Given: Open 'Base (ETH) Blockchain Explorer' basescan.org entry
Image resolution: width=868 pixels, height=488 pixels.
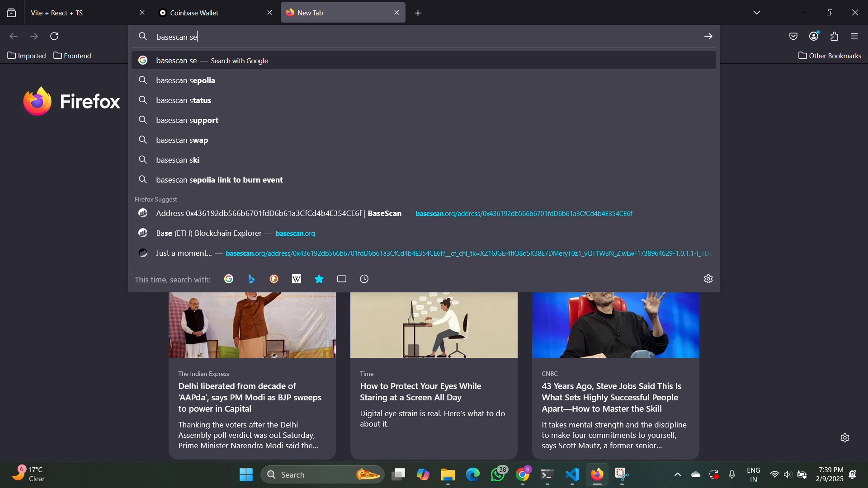Looking at the screenshot, I should [x=424, y=233].
